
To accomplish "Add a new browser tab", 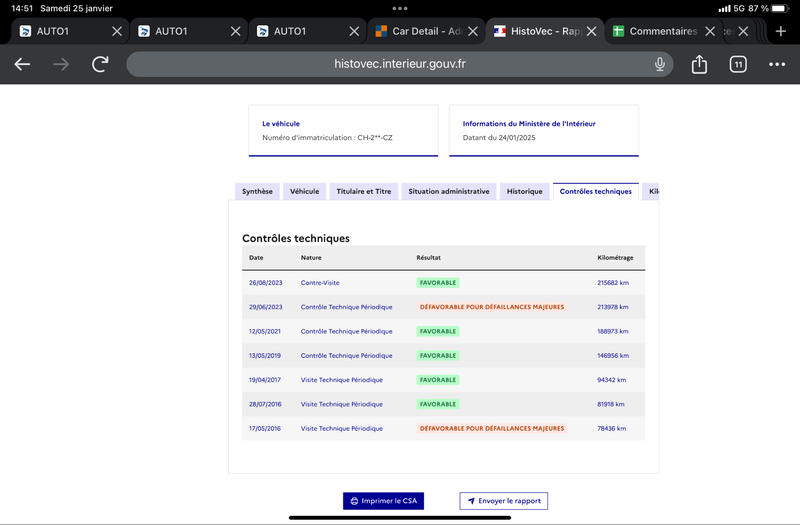I will 781,31.
